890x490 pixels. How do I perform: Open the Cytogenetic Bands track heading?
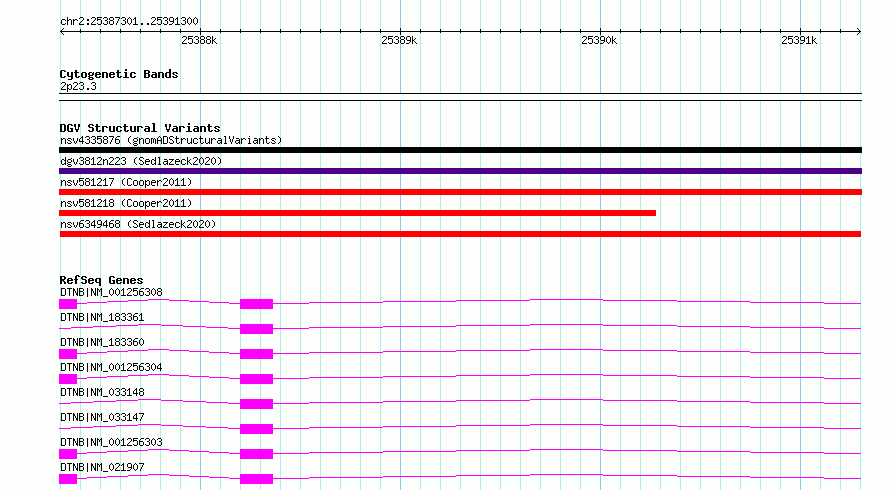(x=119, y=74)
